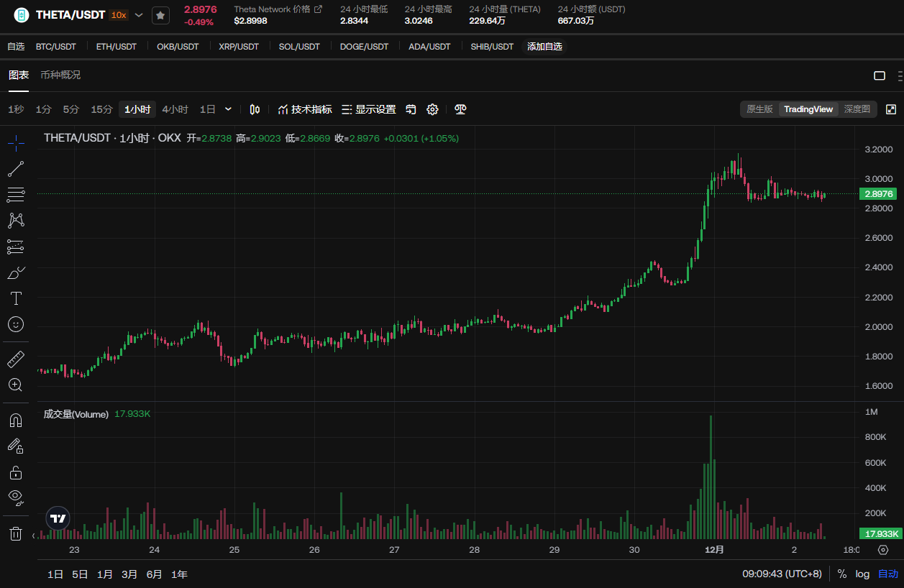Remove drawings with trash icon
The height and width of the screenshot is (588, 904).
(x=16, y=533)
